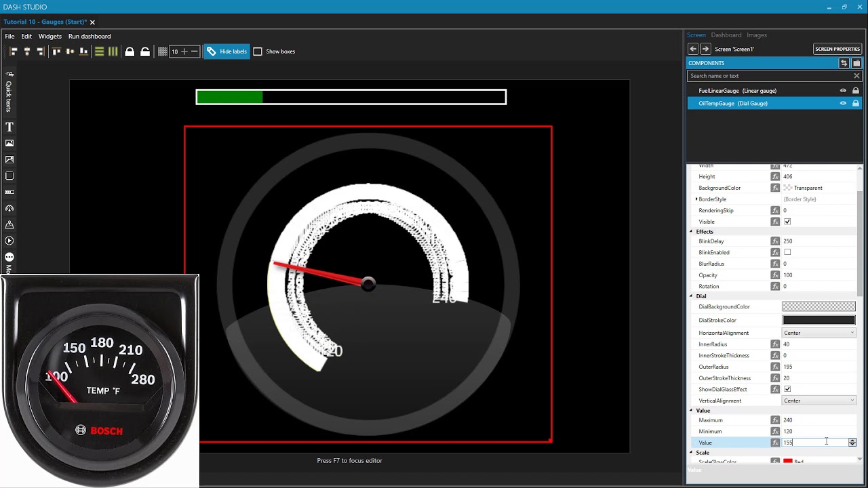Distribute items horizontally with green columns icon
Image resolution: width=868 pixels, height=488 pixels.
(x=113, y=52)
